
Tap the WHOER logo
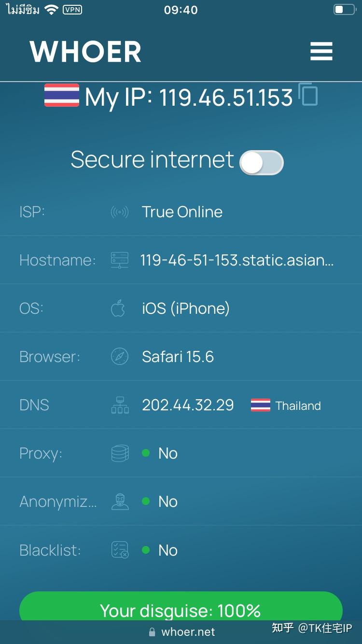click(85, 52)
